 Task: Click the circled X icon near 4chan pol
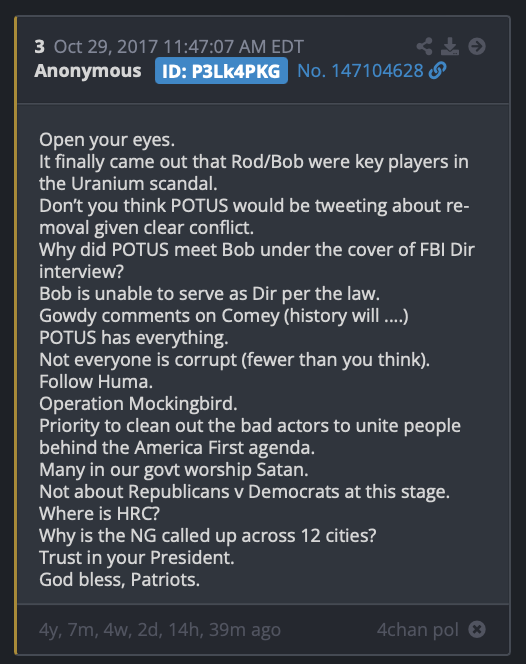pos(477,629)
